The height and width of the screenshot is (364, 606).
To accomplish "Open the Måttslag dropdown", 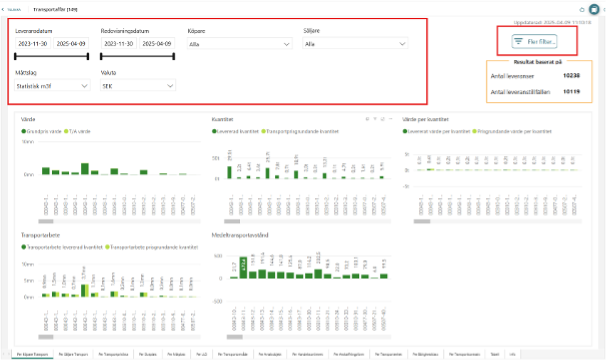I will tap(52, 86).
